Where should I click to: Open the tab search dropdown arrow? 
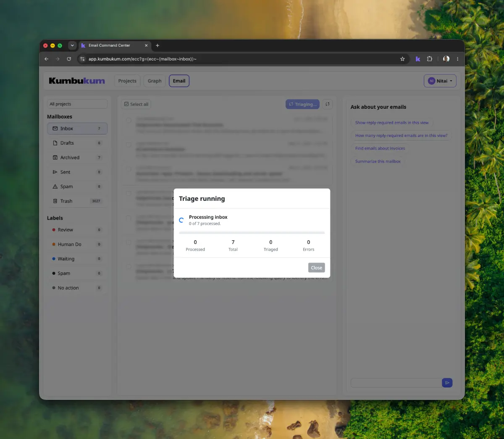tap(72, 45)
